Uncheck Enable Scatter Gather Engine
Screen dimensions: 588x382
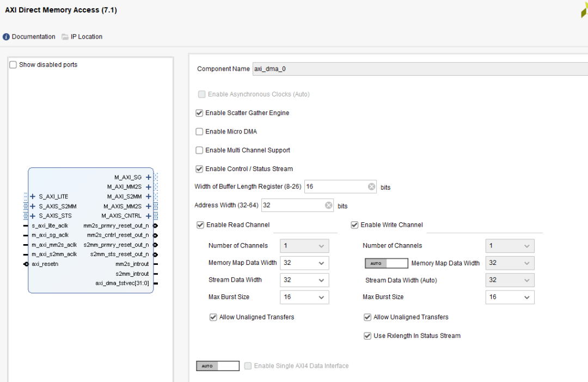pos(199,113)
